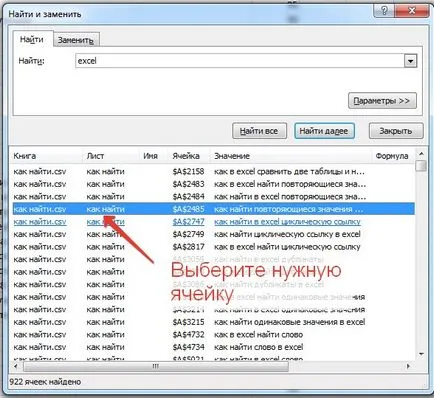Sort by the Значение column header
This screenshot has height=398, width=434.
(291, 156)
